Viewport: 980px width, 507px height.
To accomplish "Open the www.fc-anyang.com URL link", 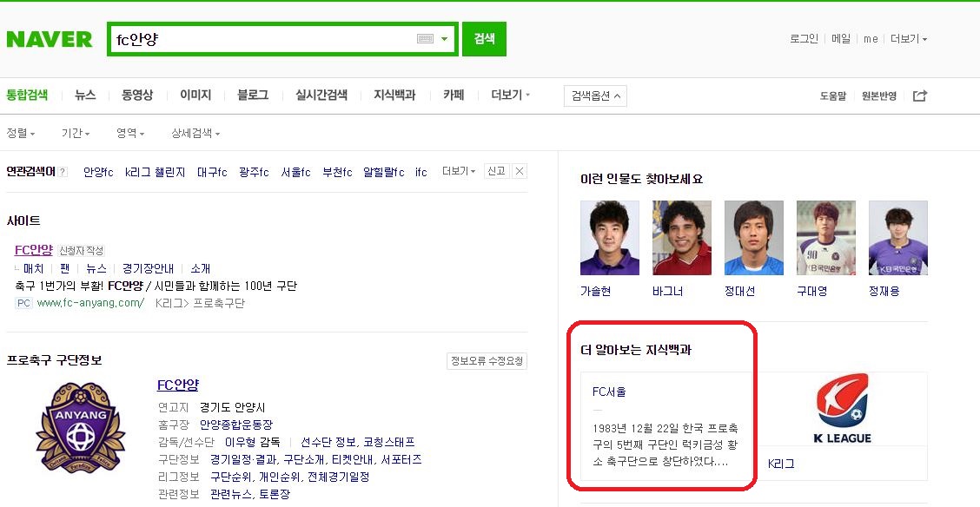I will (x=90, y=303).
